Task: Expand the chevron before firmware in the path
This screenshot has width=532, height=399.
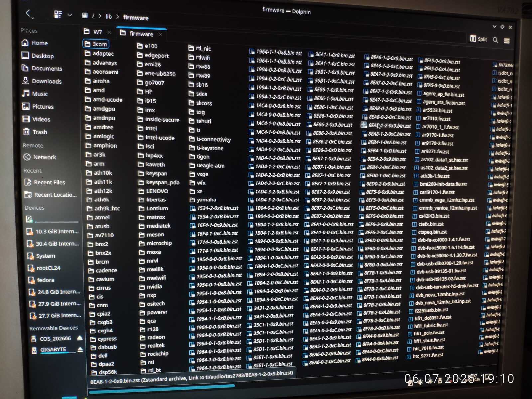Action: click(117, 16)
